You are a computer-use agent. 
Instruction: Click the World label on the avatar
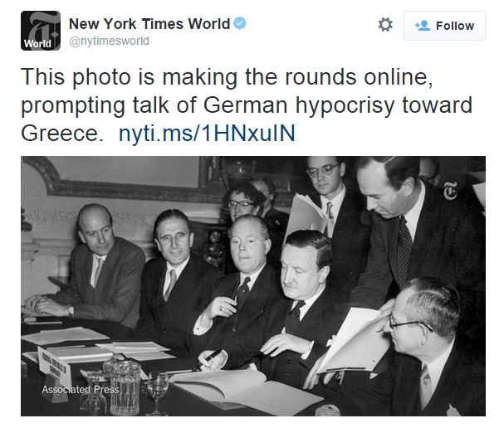point(37,43)
